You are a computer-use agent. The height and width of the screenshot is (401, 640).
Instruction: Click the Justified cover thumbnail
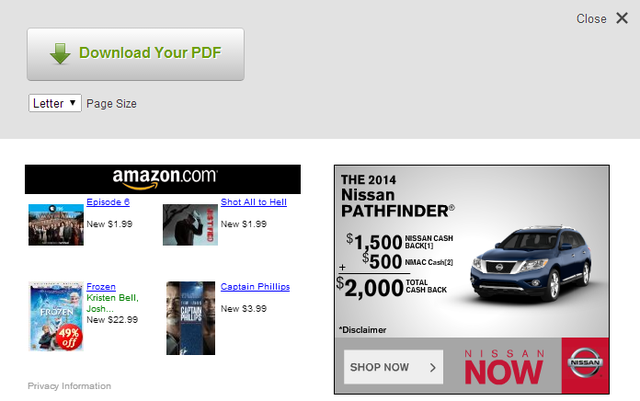190,225
